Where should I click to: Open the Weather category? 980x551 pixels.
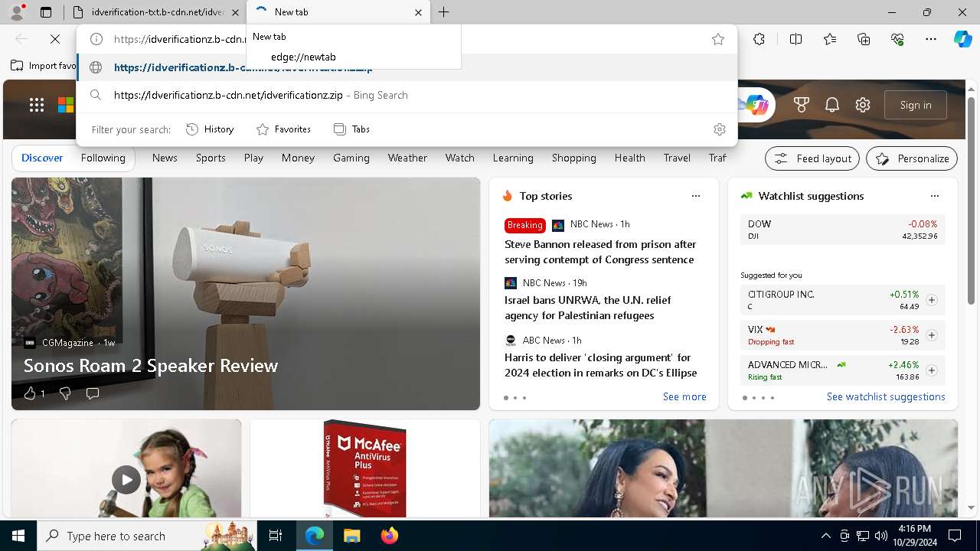click(407, 158)
